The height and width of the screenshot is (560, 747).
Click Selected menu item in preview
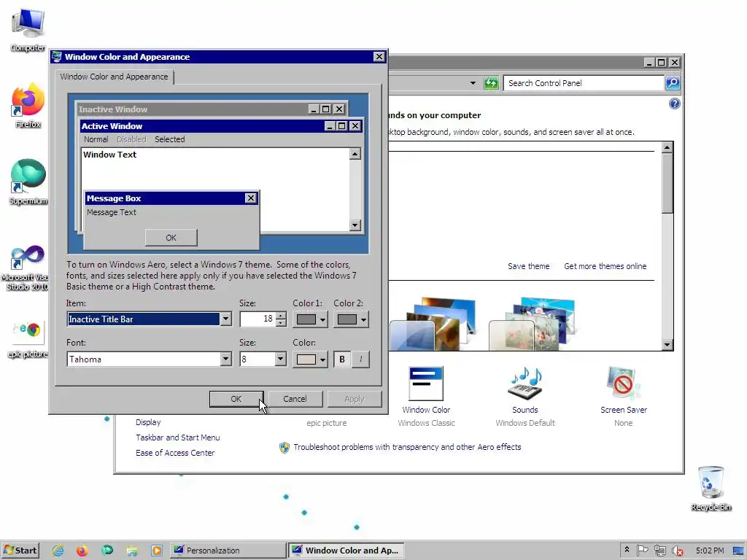169,139
